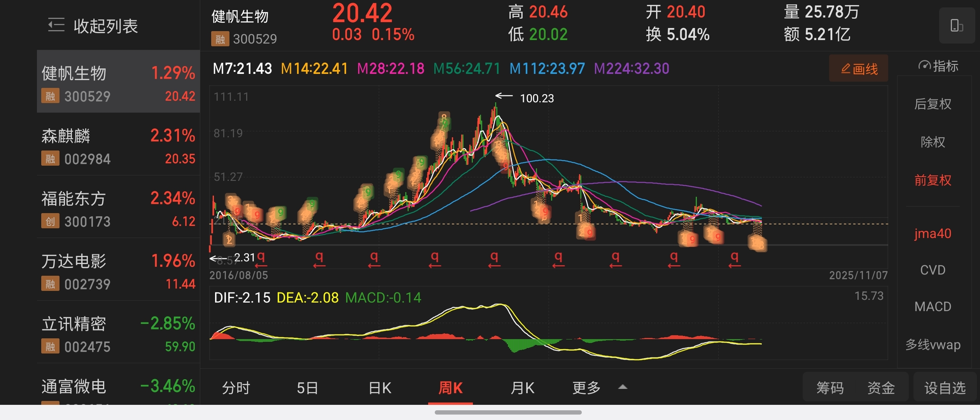Collapse the stock list via 收起列表
Image resolution: width=980 pixels, height=420 pixels.
coord(105,26)
